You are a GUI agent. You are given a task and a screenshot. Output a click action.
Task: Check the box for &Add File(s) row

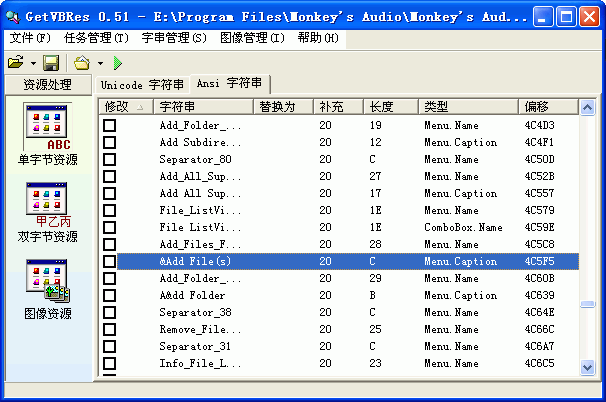[x=110, y=261]
